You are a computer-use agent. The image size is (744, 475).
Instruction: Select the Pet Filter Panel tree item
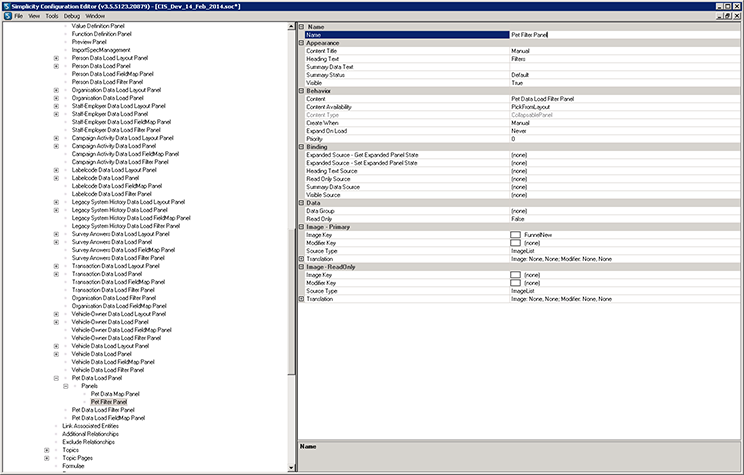coord(109,402)
